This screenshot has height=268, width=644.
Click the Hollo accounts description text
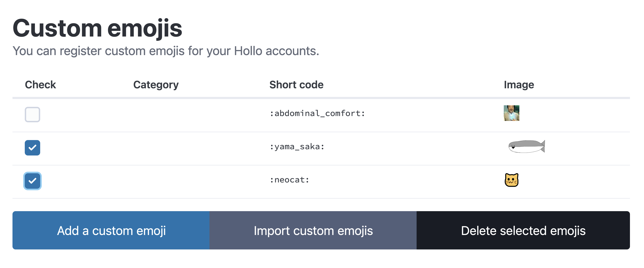pos(166,51)
